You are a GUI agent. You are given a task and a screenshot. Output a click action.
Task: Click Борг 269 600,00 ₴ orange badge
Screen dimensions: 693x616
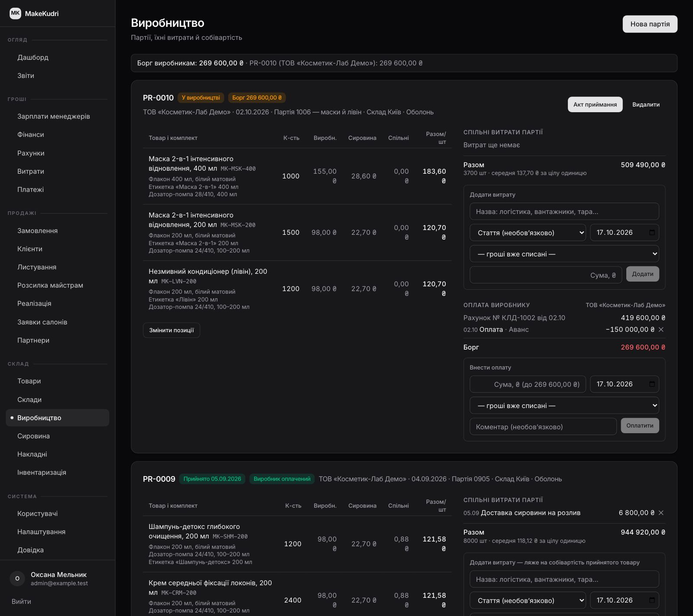tap(257, 98)
